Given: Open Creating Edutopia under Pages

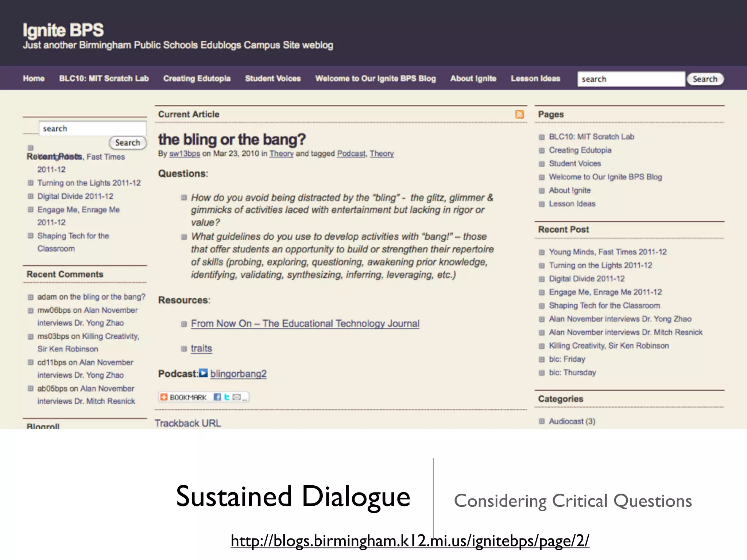Looking at the screenshot, I should click(x=580, y=150).
